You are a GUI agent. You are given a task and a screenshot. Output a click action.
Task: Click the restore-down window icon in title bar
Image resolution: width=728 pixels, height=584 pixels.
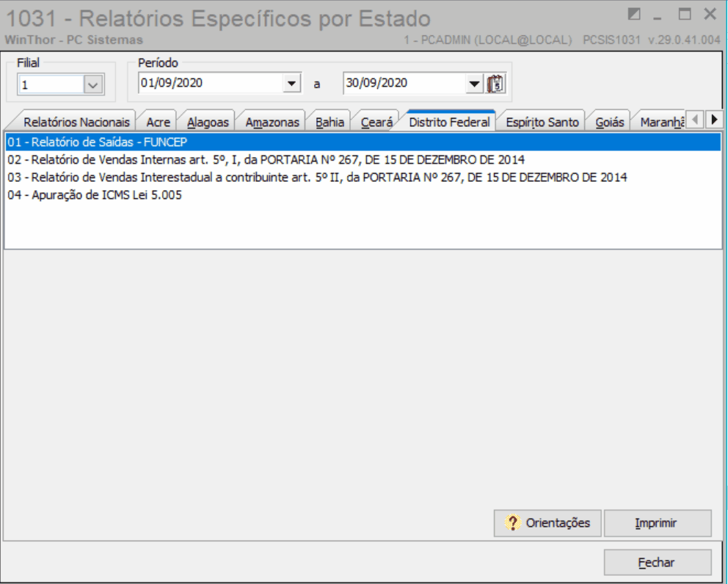click(634, 15)
